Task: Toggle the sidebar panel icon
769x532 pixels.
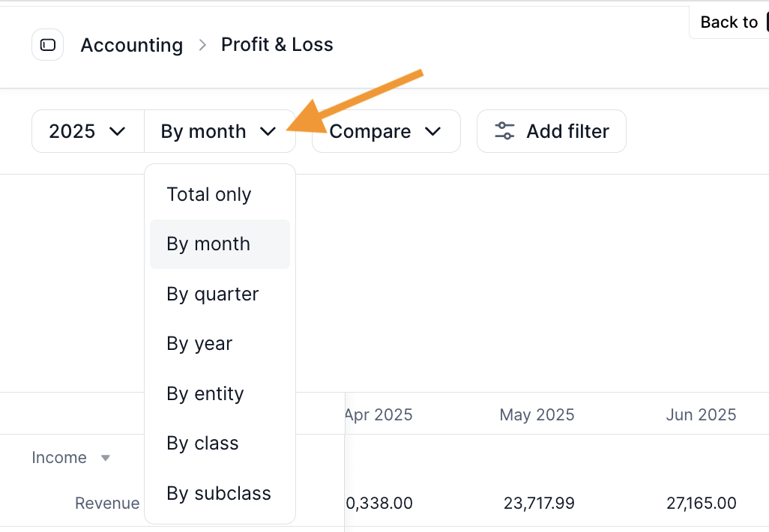Action: coord(47,45)
